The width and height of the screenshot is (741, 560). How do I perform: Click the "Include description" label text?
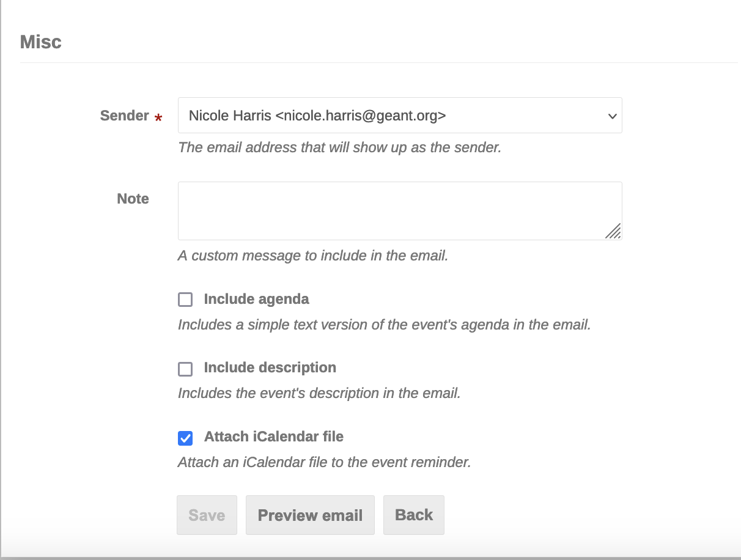(270, 367)
